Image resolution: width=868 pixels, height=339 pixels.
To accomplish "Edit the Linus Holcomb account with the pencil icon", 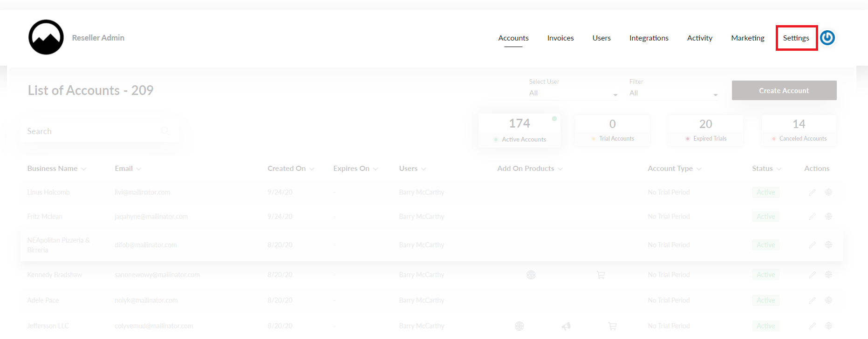I will 812,192.
